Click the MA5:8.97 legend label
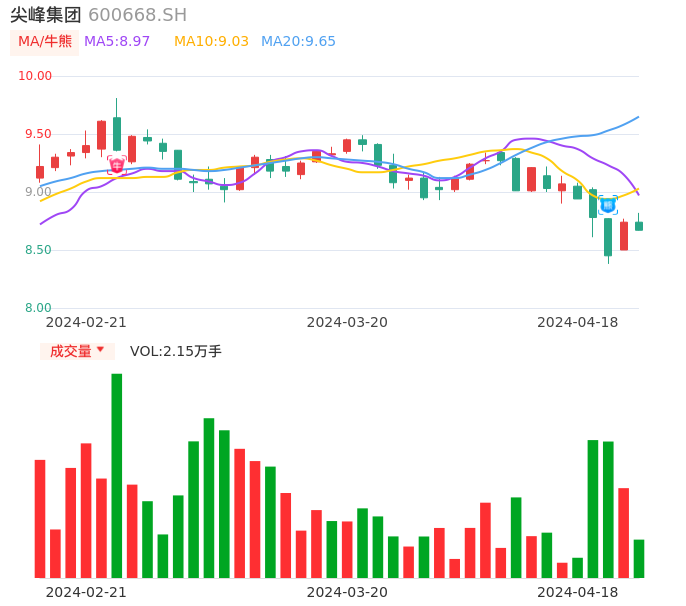Viewport: 686px width, 606px height. 117,42
